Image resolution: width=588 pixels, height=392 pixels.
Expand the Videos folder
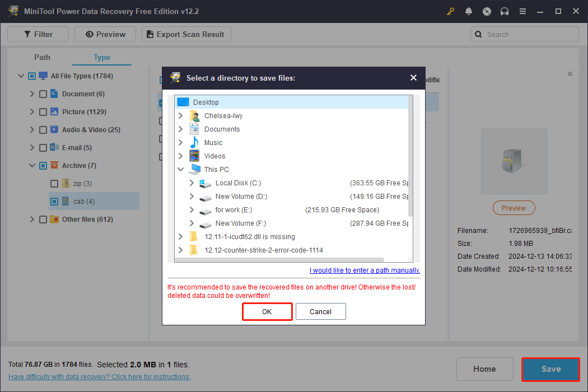click(180, 156)
